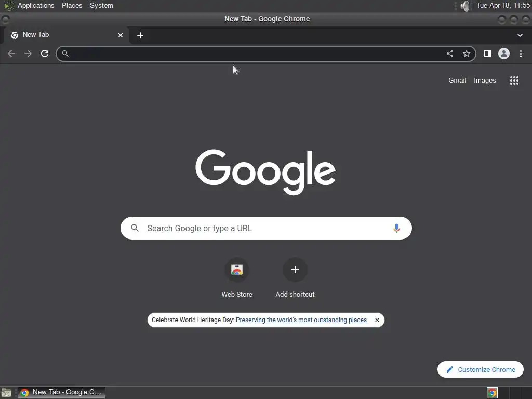Select the New Tab tab
Image resolution: width=532 pixels, height=399 pixels.
(66, 35)
